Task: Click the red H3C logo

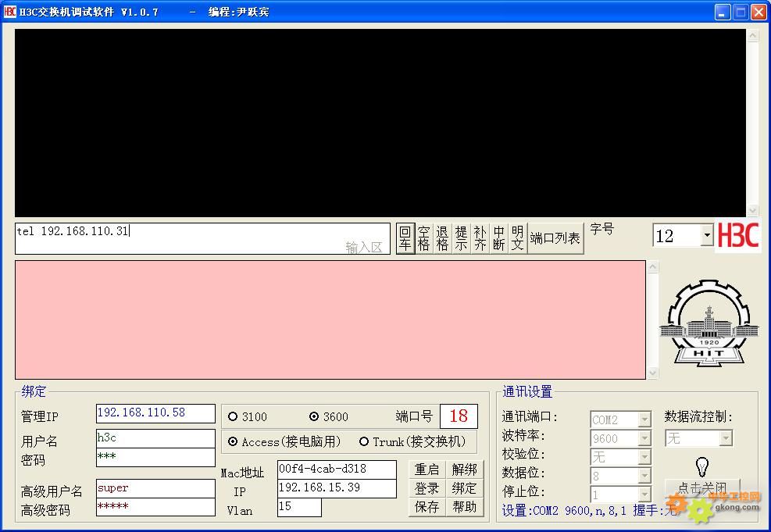Action: [x=737, y=235]
